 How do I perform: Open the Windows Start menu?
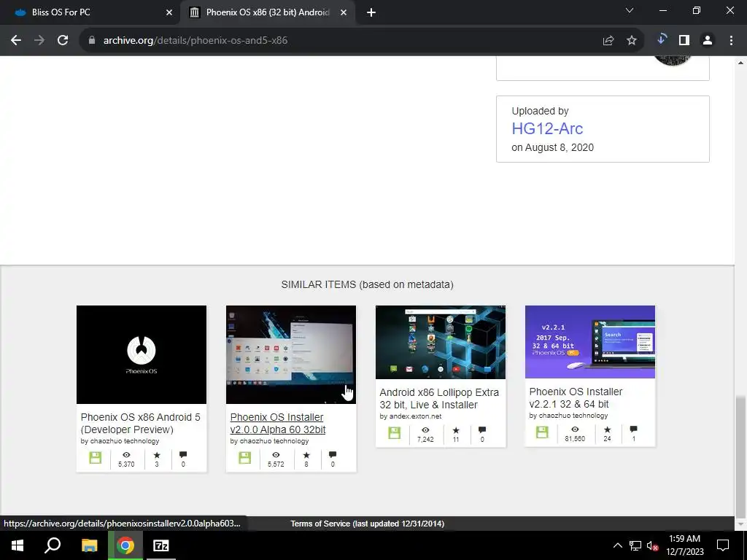pyautogui.click(x=18, y=545)
